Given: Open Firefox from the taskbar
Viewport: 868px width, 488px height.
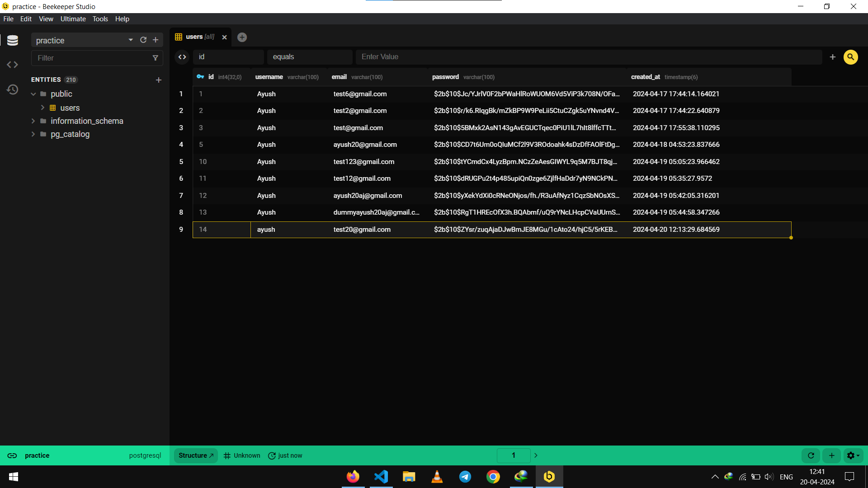Looking at the screenshot, I should [353, 477].
